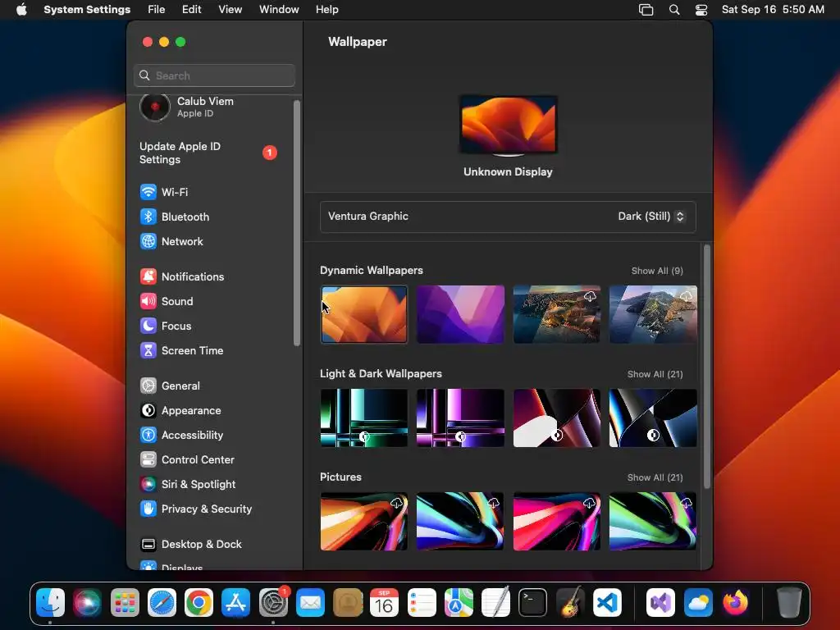
Task: Launch Siri from the Dock
Action: (x=87, y=603)
